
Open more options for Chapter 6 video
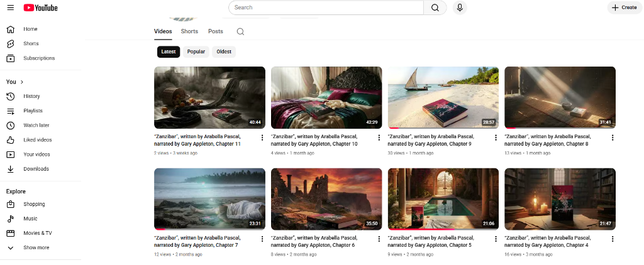379,239
